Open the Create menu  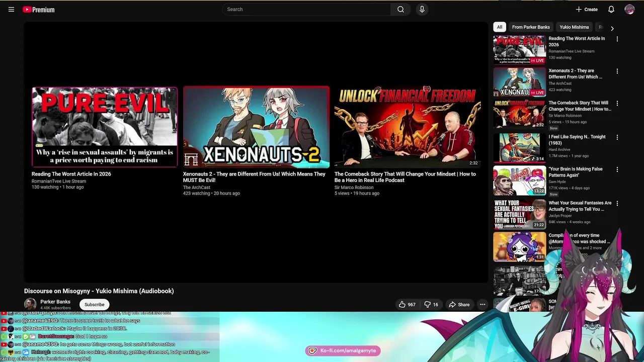click(587, 9)
